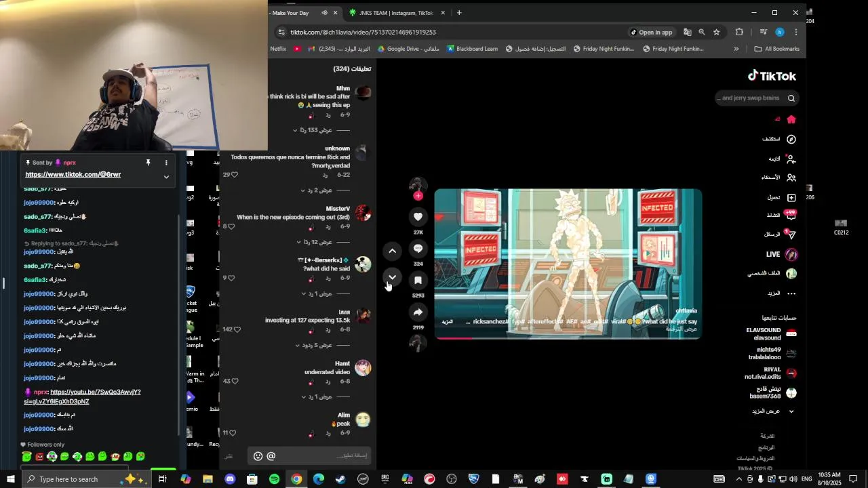This screenshot has width=868, height=488.
Task: Click Translate page icon in address bar
Action: [687, 32]
